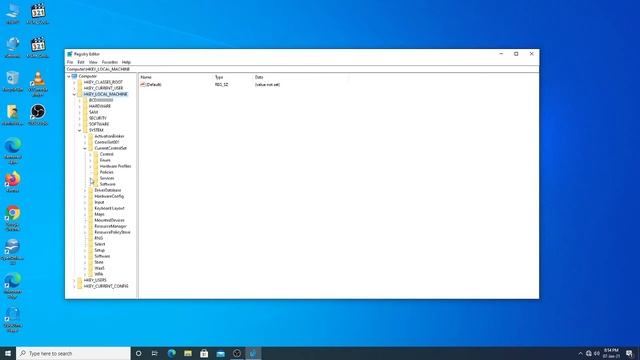
Task: Open the Edit menu
Action: pyautogui.click(x=81, y=62)
